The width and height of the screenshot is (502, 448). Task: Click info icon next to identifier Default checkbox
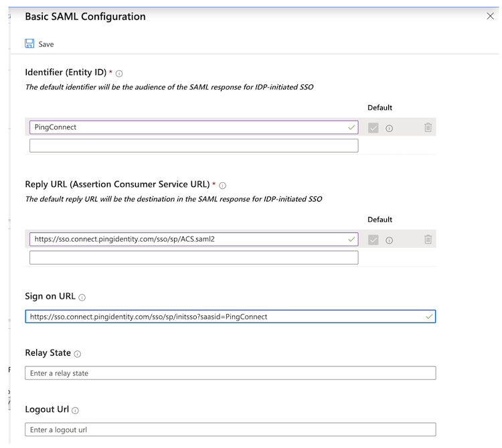(x=389, y=128)
